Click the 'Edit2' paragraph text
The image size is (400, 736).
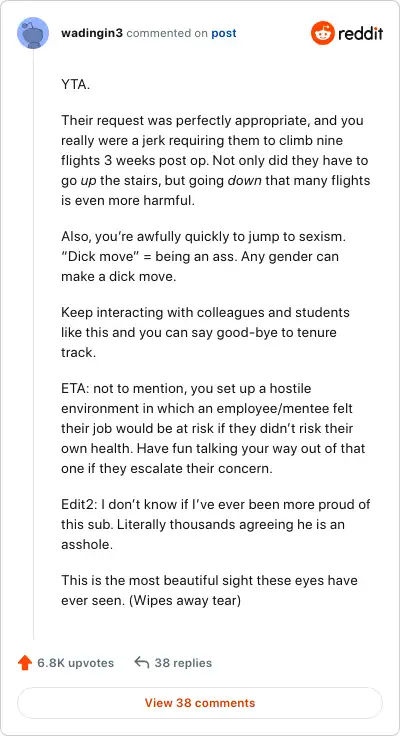(x=216, y=524)
